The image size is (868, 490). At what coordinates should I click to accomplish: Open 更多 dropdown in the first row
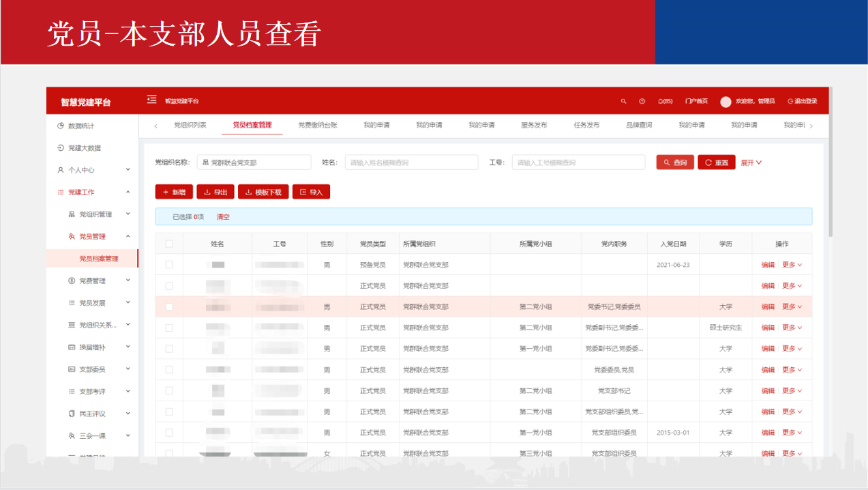coord(792,265)
